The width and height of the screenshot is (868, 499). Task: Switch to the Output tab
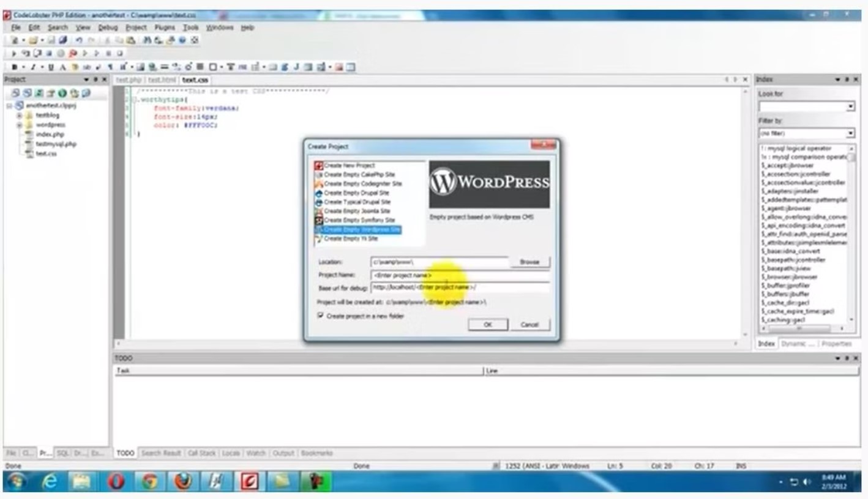point(283,453)
